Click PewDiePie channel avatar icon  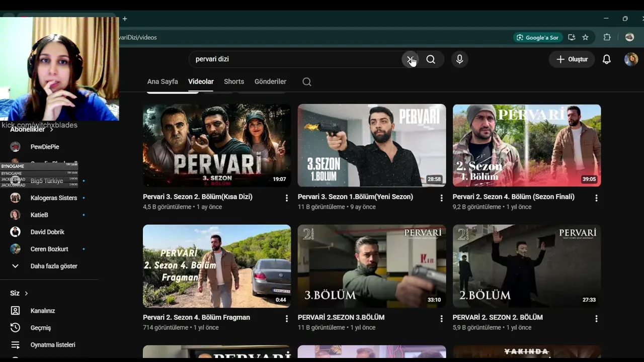click(16, 147)
